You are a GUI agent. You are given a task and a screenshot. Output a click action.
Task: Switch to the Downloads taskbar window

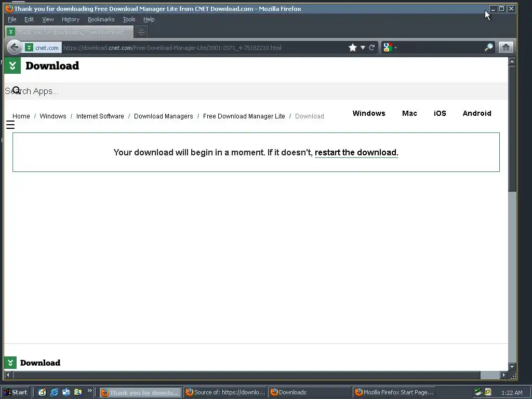pyautogui.click(x=310, y=392)
